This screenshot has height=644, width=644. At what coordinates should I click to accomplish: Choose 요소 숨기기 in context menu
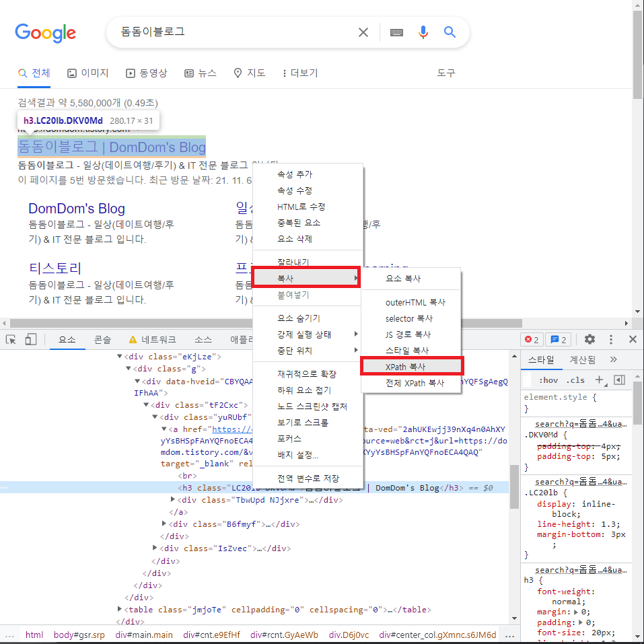tap(308, 318)
